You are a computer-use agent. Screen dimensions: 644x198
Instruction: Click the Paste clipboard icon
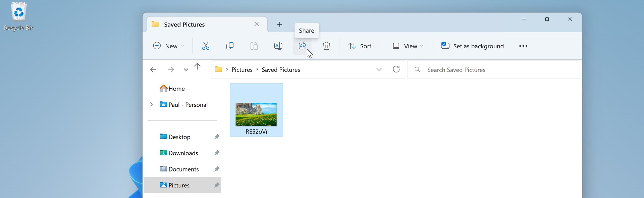254,46
